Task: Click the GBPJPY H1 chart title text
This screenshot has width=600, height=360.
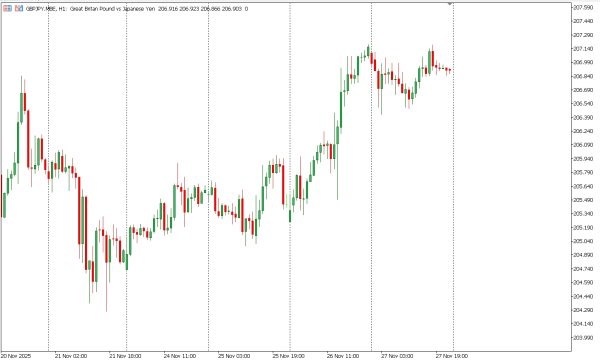Action: pyautogui.click(x=137, y=8)
